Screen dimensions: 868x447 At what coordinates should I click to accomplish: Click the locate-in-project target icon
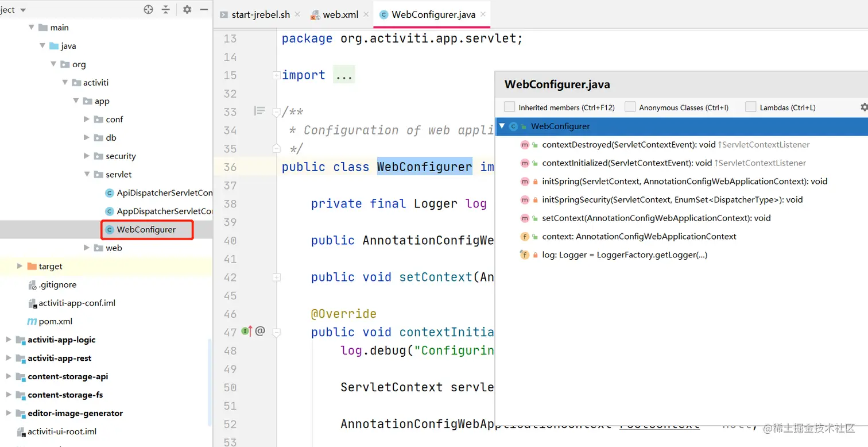point(149,9)
